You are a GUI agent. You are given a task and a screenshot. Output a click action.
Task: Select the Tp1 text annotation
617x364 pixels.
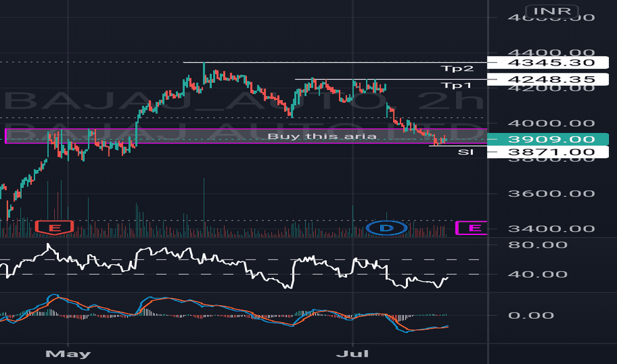coord(455,86)
